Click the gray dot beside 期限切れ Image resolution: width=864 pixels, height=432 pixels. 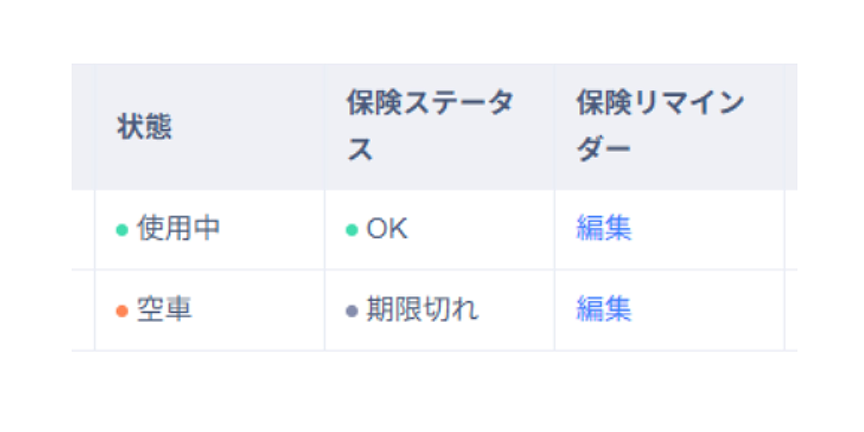[x=351, y=311]
